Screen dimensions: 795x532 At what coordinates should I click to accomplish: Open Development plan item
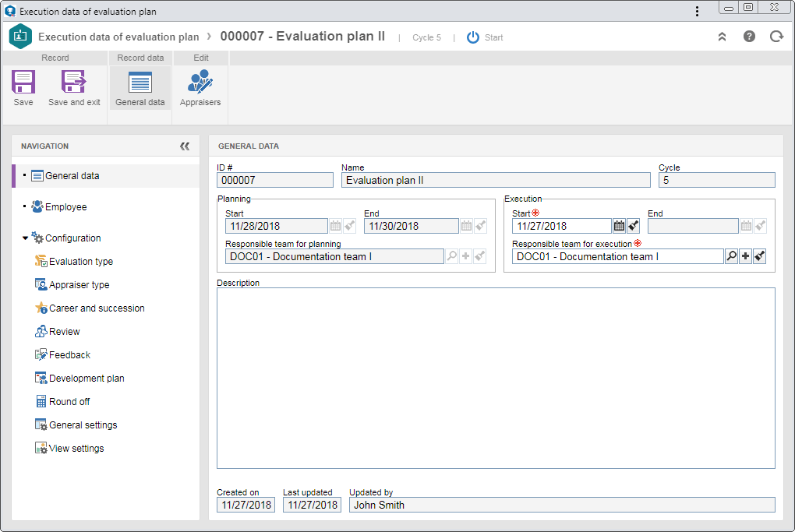point(79,378)
